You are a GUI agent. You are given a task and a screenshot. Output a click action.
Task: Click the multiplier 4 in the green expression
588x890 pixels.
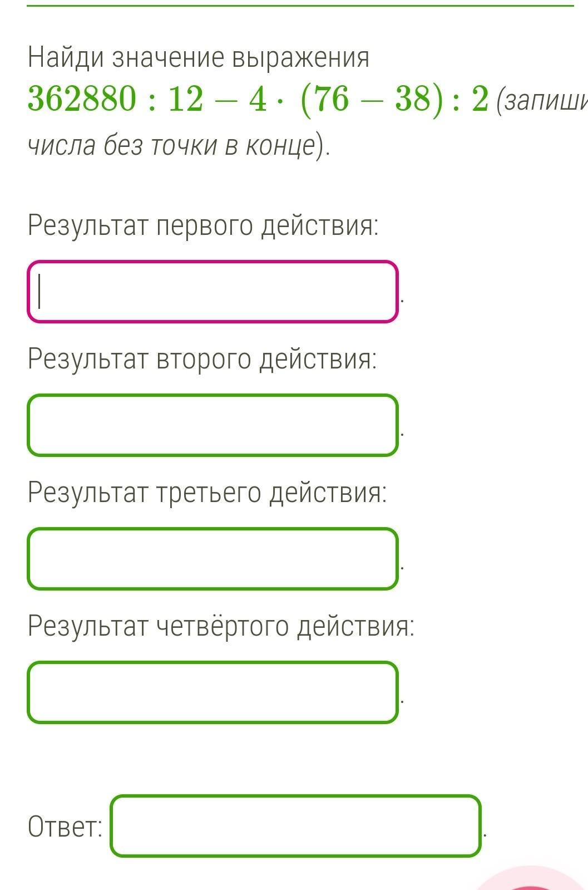258,100
